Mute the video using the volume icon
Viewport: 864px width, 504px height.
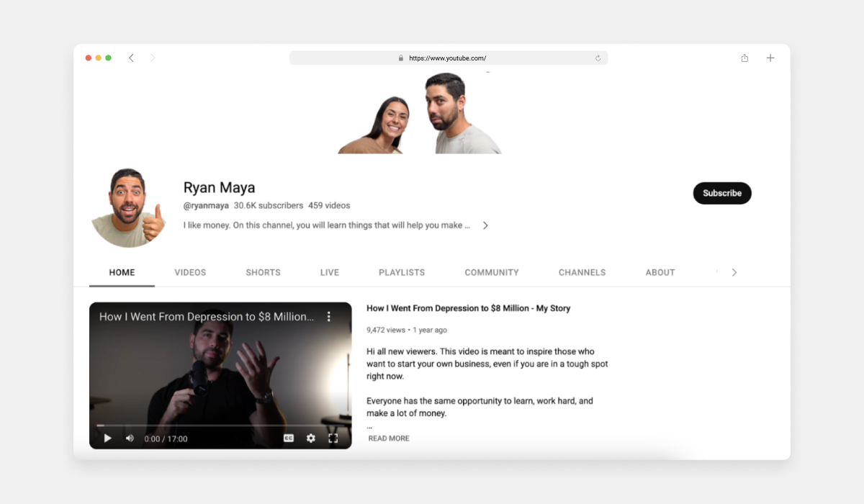[x=128, y=438]
